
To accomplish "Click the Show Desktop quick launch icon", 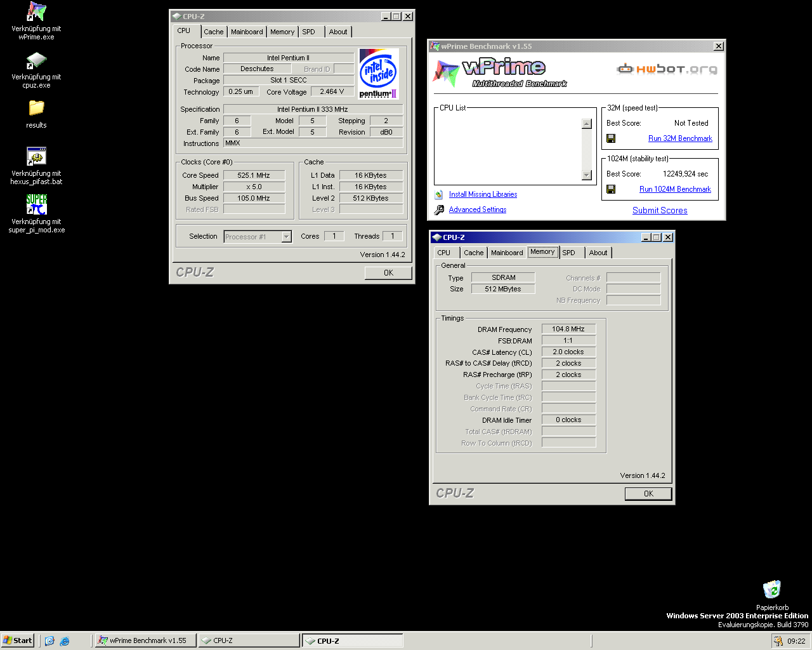I will (49, 641).
